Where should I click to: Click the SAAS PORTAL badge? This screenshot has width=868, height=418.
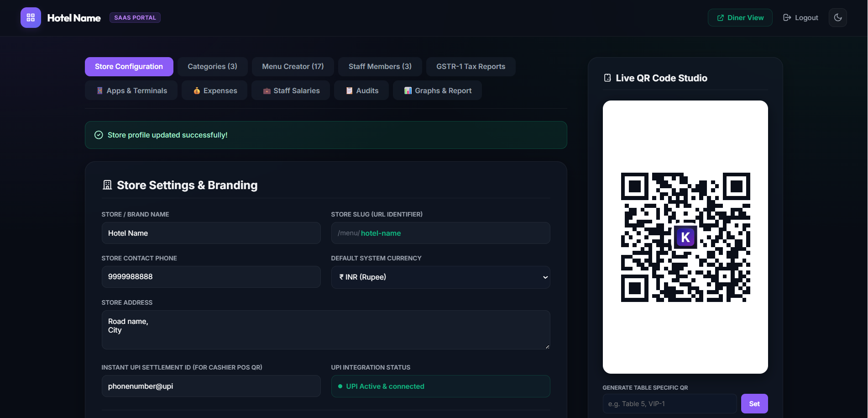click(135, 18)
